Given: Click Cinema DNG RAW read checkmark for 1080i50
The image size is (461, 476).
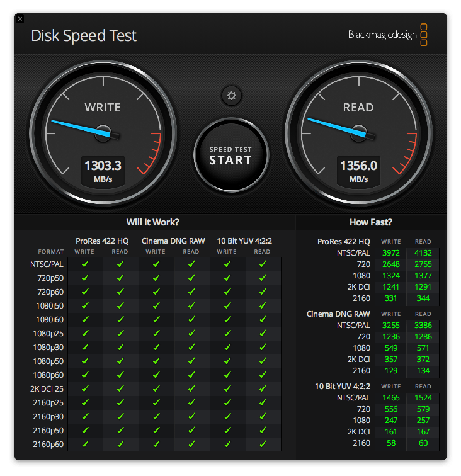Looking at the screenshot, I should 191,305.
